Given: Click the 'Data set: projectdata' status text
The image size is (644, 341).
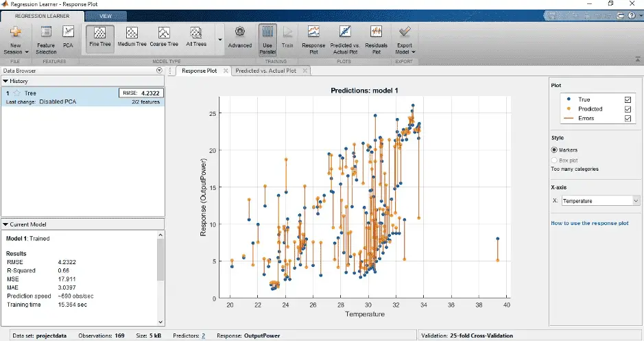Looking at the screenshot, I should pos(39,336).
